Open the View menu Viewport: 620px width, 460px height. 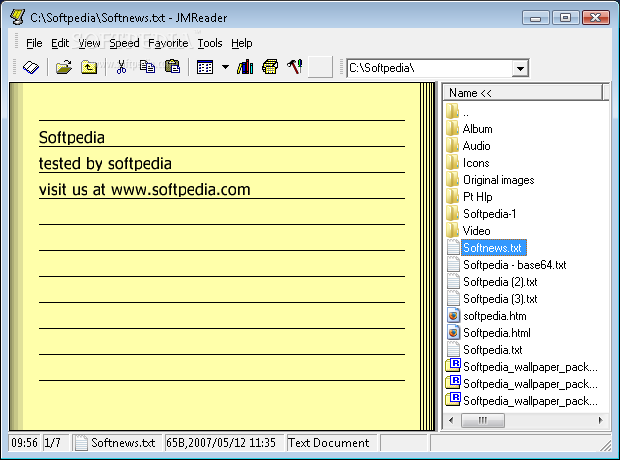[89, 43]
